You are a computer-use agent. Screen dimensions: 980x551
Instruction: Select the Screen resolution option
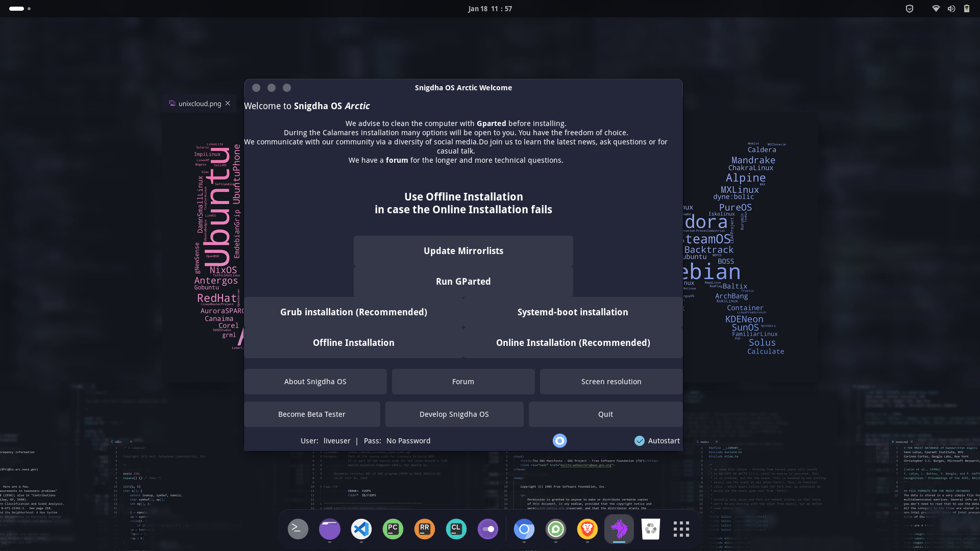tap(610, 381)
